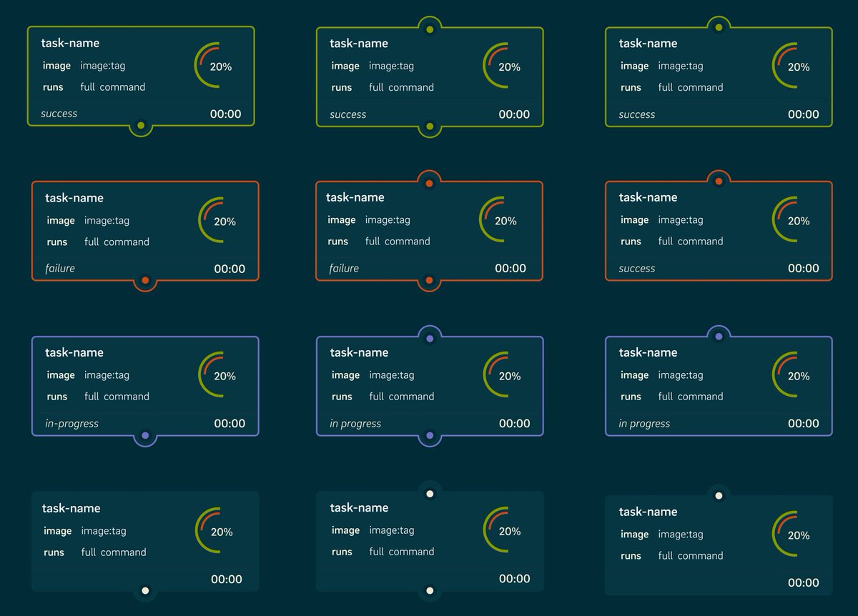Click 00:00 timer in borderless top-port-only card
The image size is (858, 616).
click(x=804, y=583)
